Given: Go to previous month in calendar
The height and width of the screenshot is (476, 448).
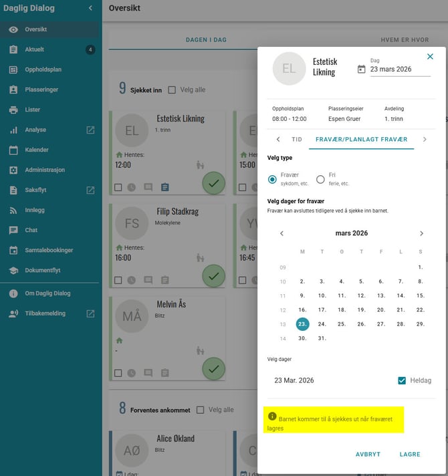Looking at the screenshot, I should (282, 233).
